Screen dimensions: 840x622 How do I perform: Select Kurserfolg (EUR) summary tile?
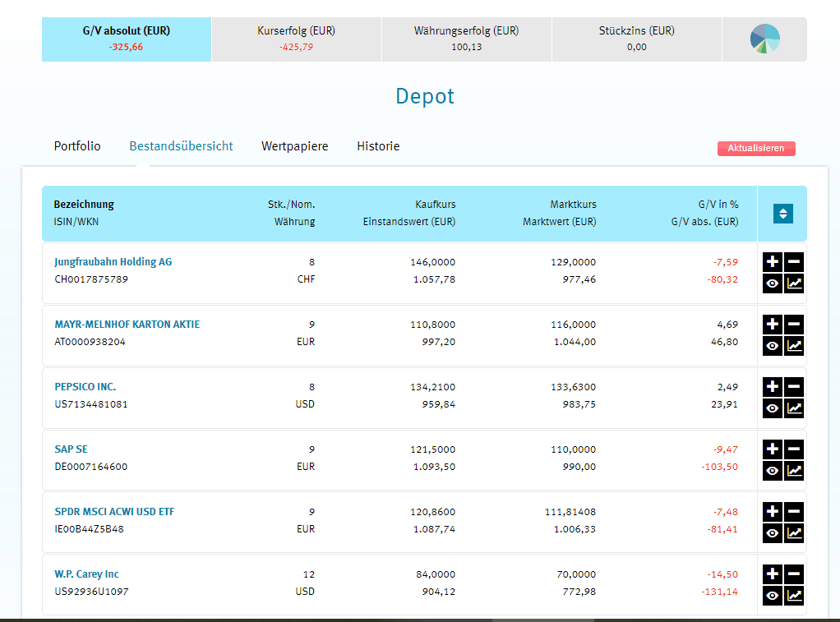tap(296, 39)
